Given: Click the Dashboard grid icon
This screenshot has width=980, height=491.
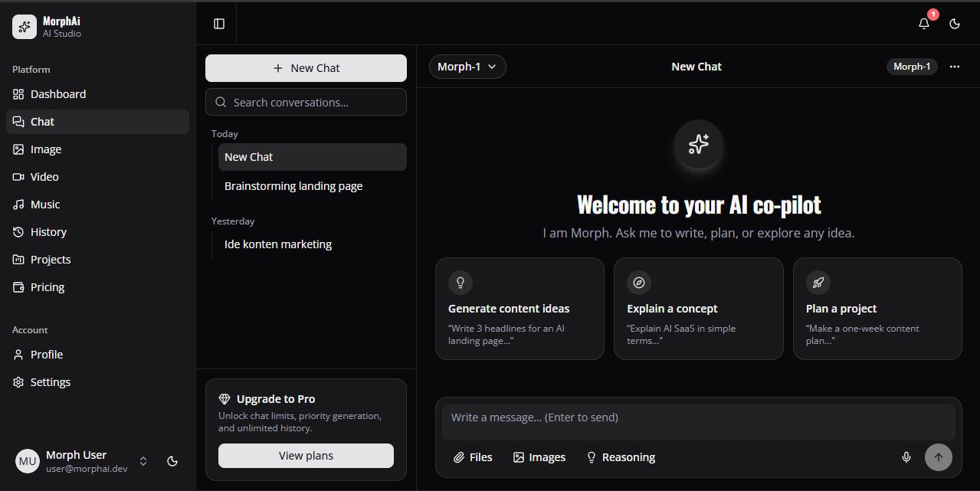Looking at the screenshot, I should (18, 94).
